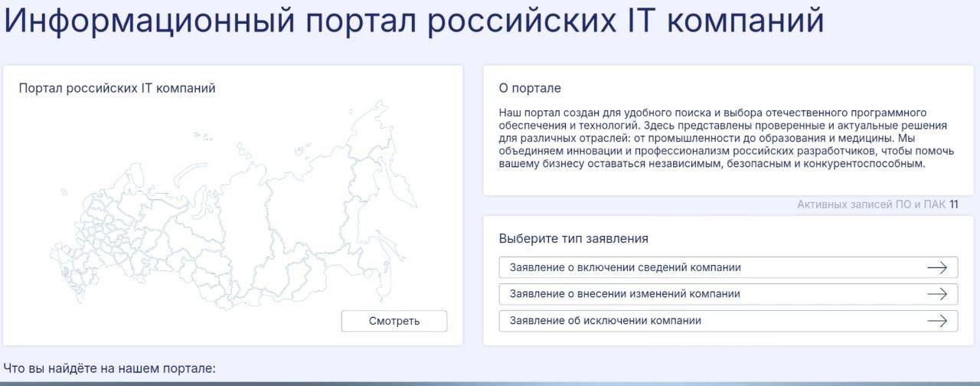Click the arrow icon for company changes application
This screenshot has height=386, width=980.
pos(937,294)
